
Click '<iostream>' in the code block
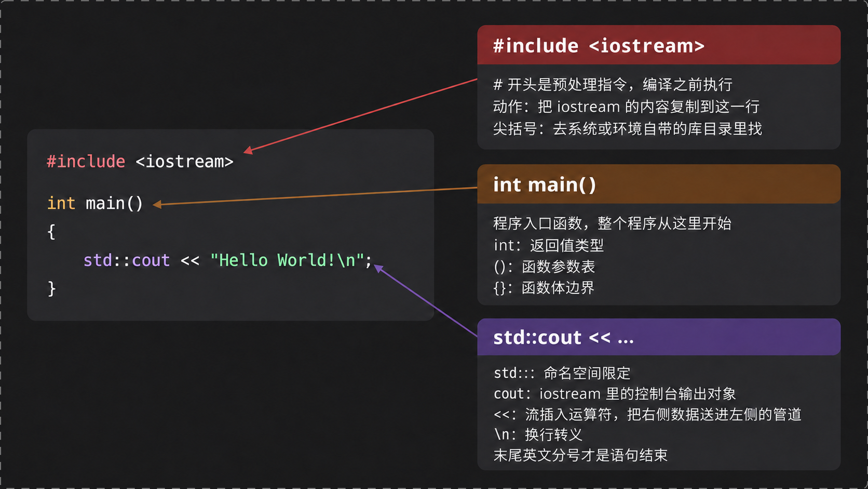184,162
